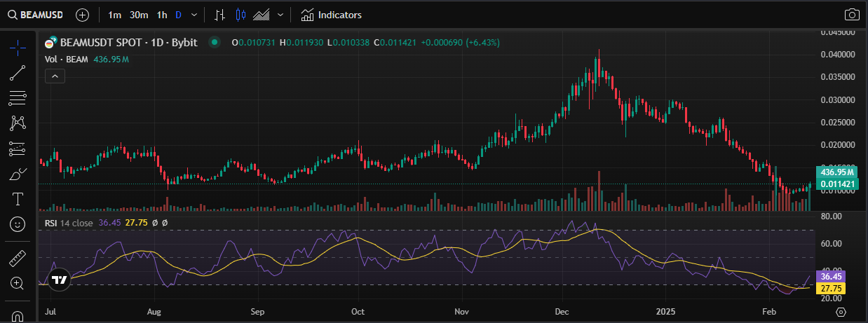Select the text annotation tool
868x323 pixels.
point(18,200)
